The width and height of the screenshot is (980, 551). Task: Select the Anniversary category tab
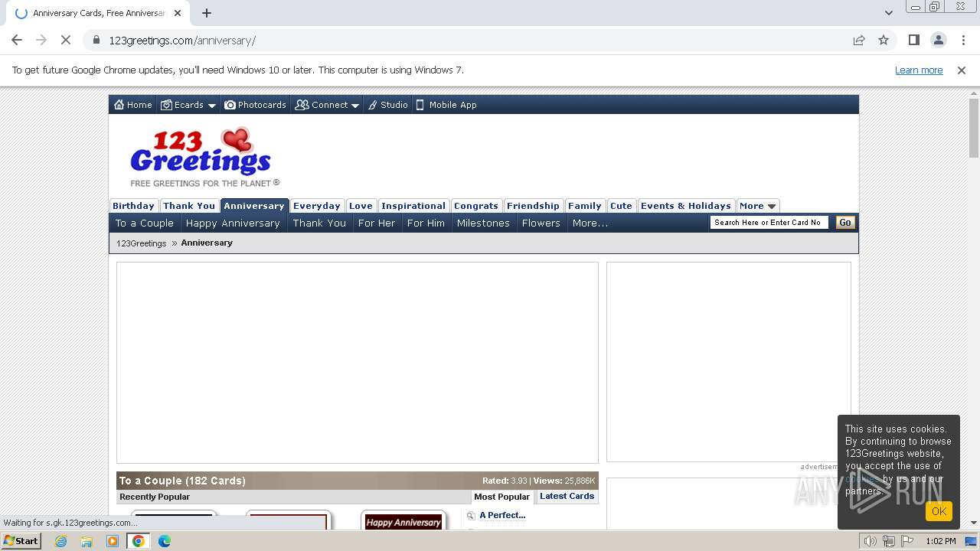click(x=254, y=206)
